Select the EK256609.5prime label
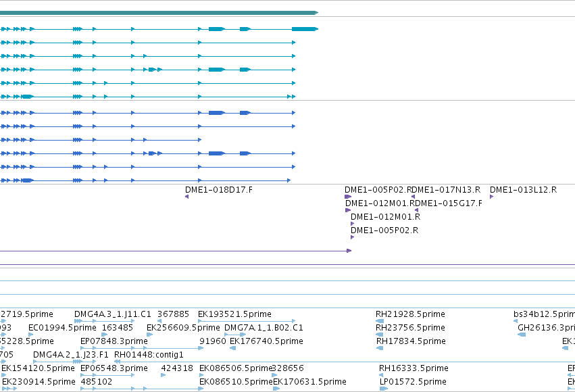Viewport: 575px width, 392px height. click(183, 328)
